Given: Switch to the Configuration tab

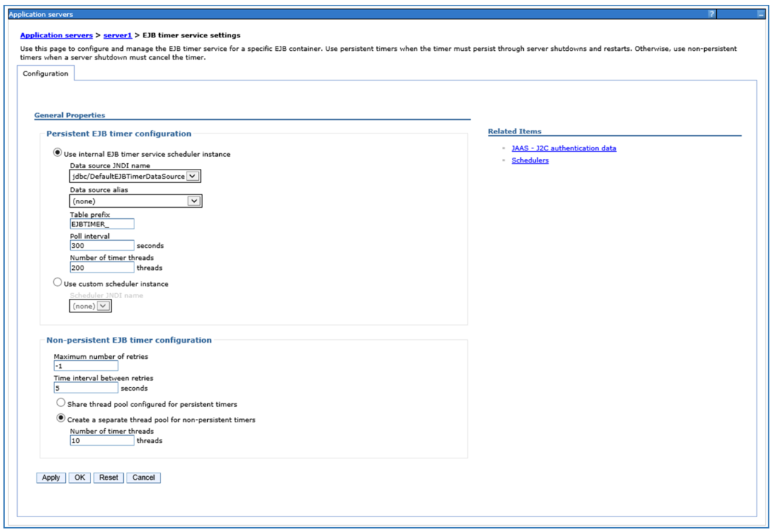Looking at the screenshot, I should coord(46,73).
